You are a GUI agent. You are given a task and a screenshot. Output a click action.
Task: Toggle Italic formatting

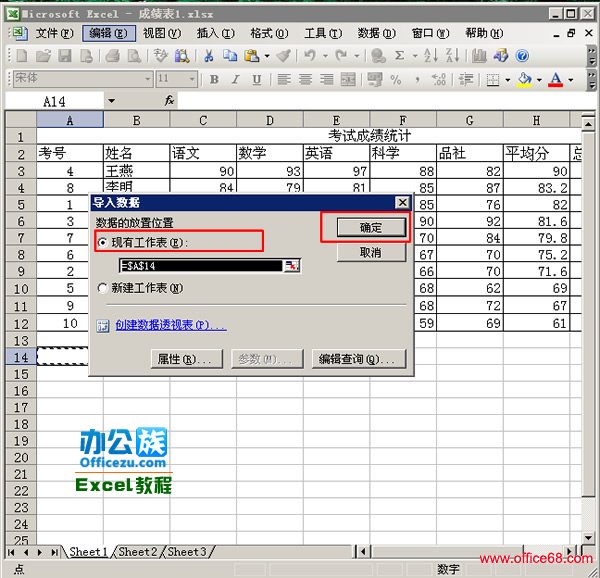(235, 80)
